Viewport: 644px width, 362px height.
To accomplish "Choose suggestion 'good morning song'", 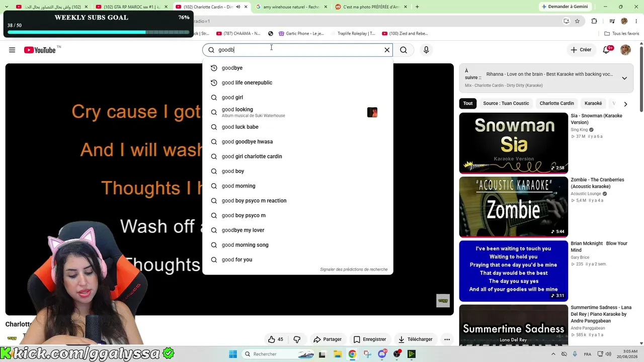I will 297,245.
